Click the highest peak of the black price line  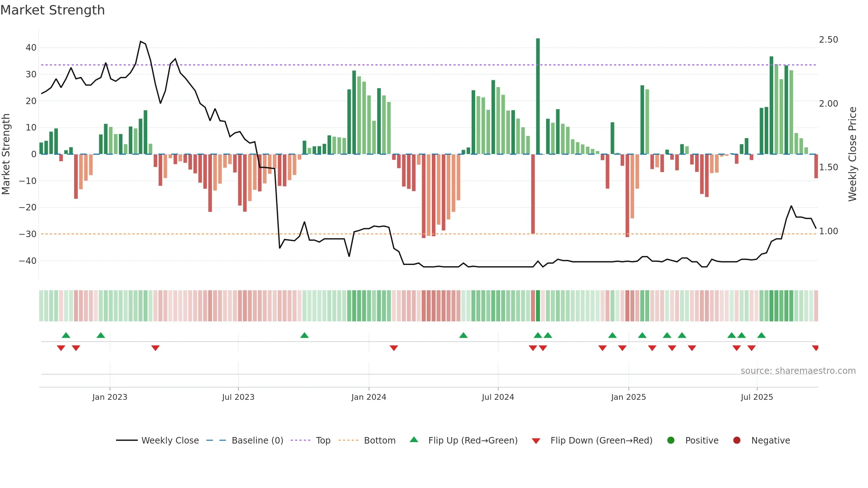(141, 42)
